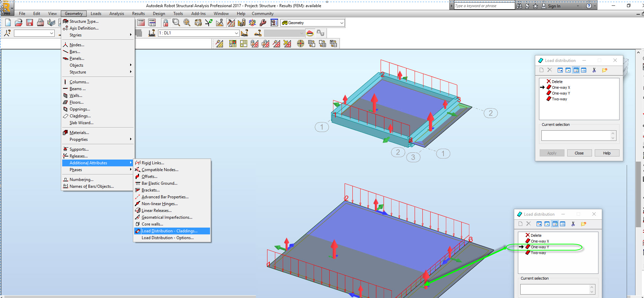The image size is (644, 298).
Task: Click Close button in upper Load distribution dialog
Action: pyautogui.click(x=579, y=153)
